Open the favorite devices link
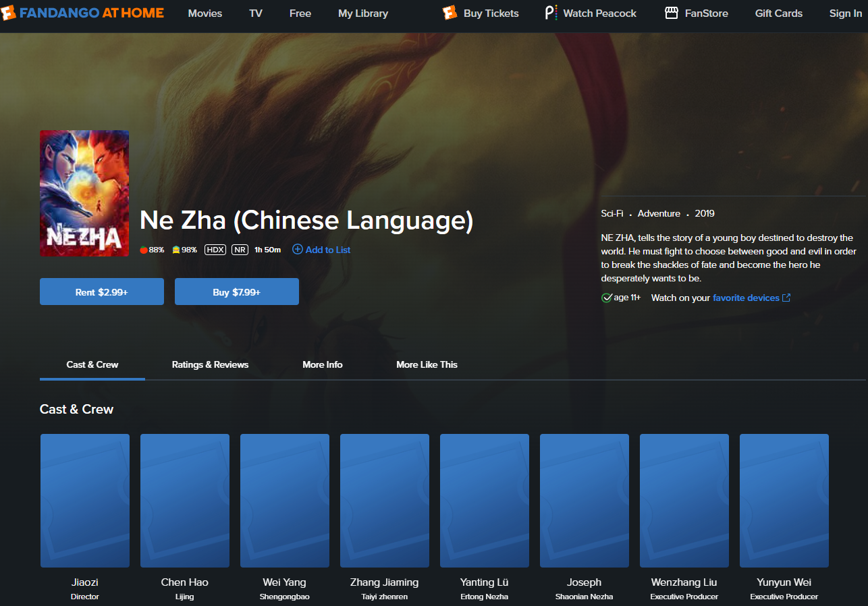Viewport: 868px width, 606px height. tap(746, 298)
